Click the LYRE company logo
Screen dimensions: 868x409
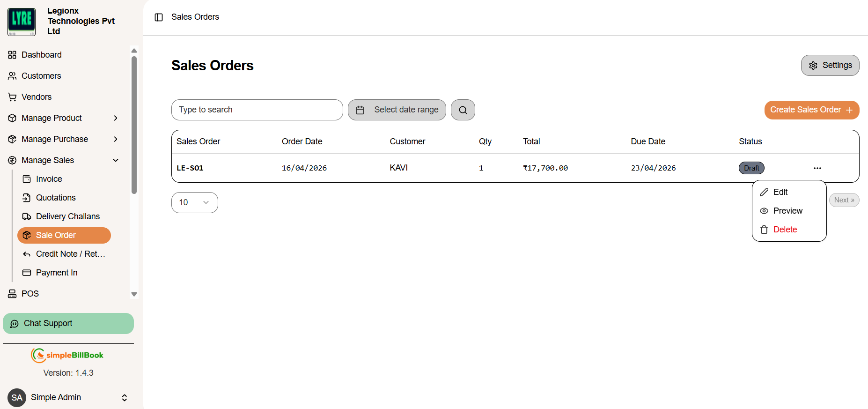[x=22, y=21]
